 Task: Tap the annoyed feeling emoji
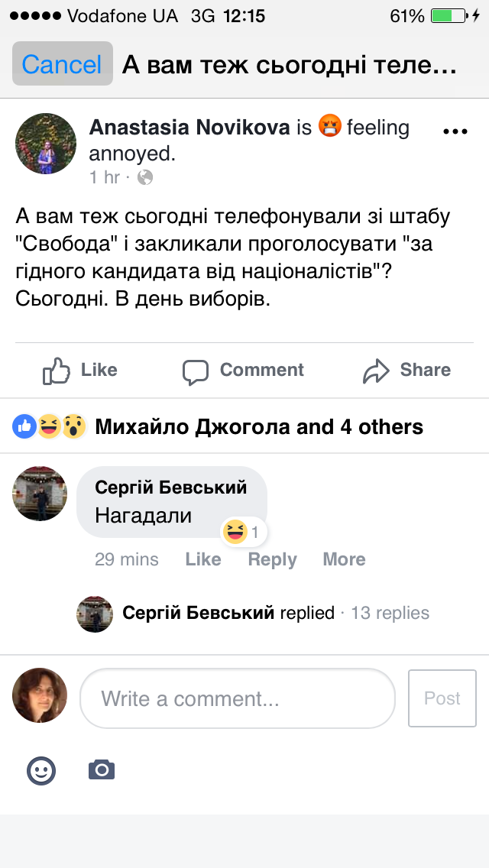click(330, 128)
